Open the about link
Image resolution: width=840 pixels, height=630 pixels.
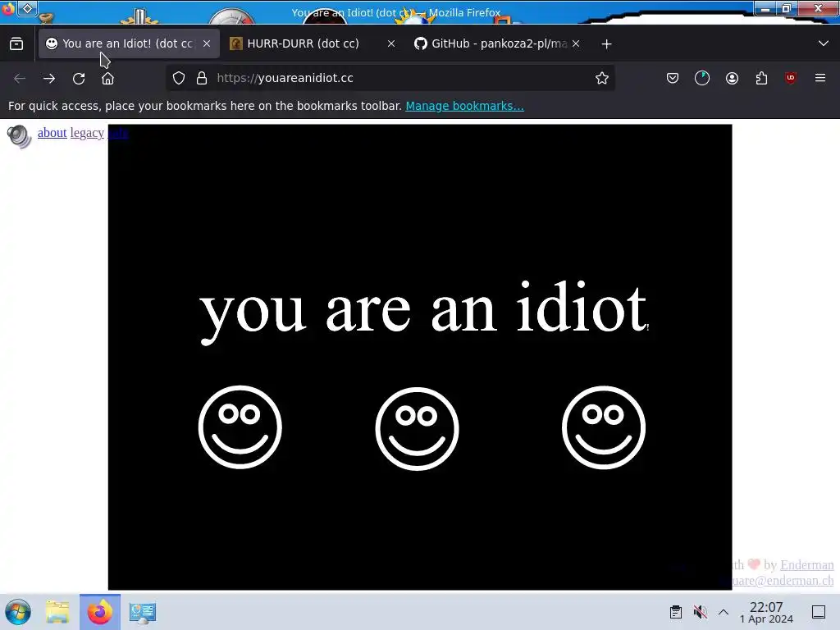tap(52, 132)
